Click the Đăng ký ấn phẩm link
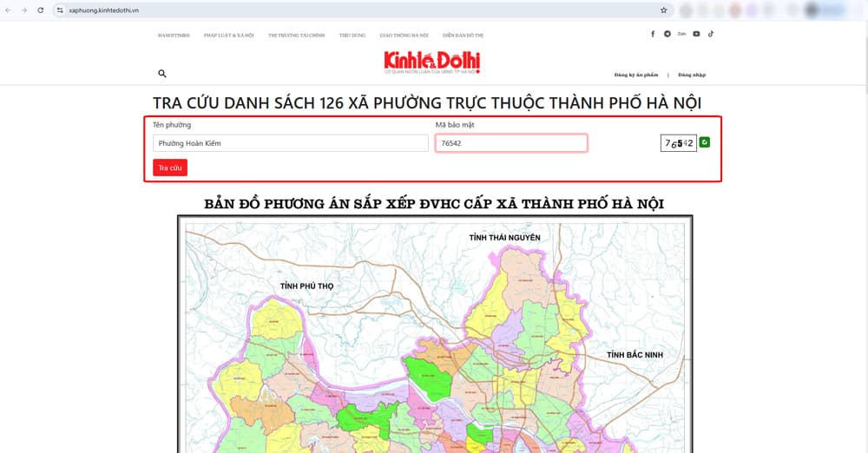Image resolution: width=868 pixels, height=453 pixels. [x=636, y=75]
